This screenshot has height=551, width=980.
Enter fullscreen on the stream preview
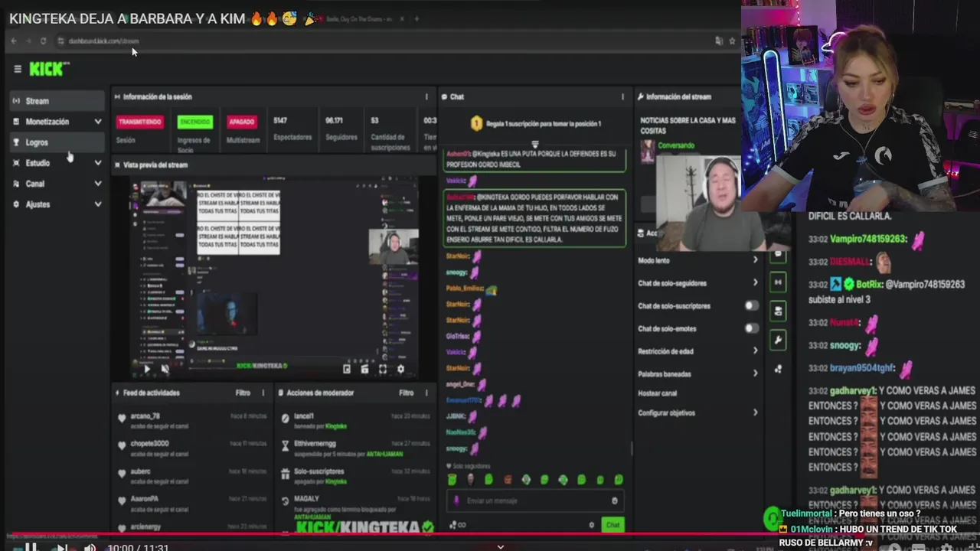click(x=382, y=369)
